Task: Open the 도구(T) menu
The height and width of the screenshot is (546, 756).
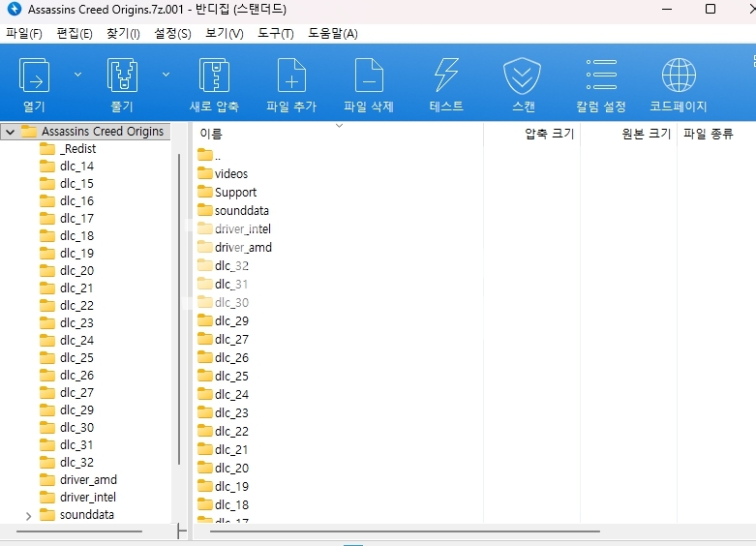Action: click(275, 34)
